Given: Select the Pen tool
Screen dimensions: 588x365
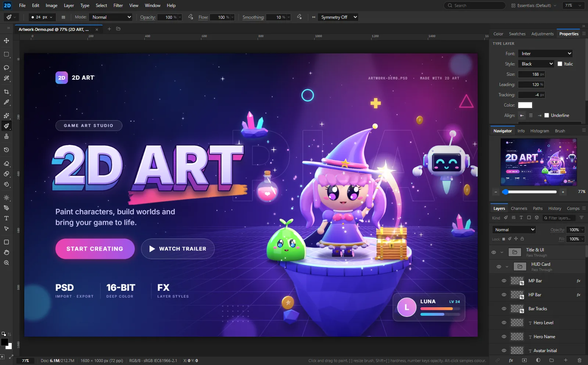Looking at the screenshot, I should (x=6, y=208).
